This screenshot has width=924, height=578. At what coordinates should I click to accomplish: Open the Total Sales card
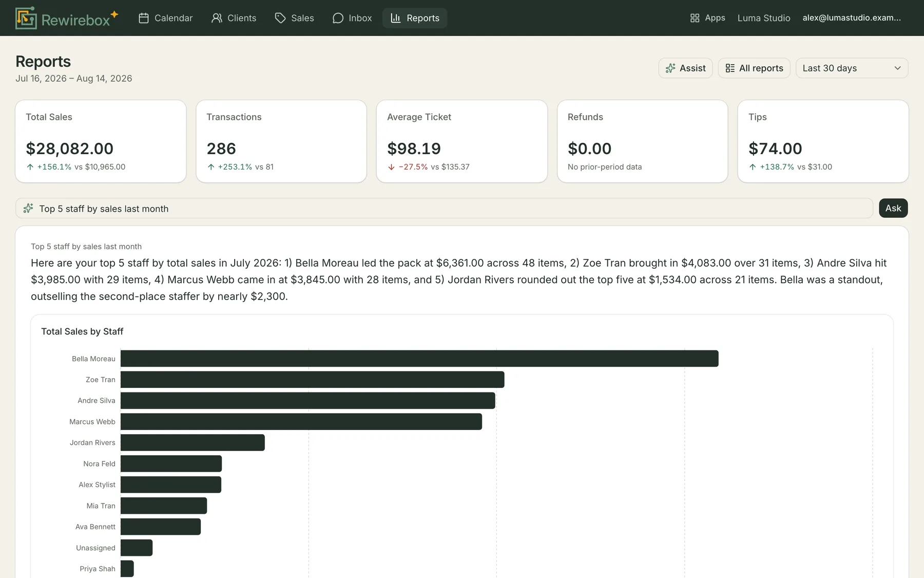pyautogui.click(x=101, y=141)
